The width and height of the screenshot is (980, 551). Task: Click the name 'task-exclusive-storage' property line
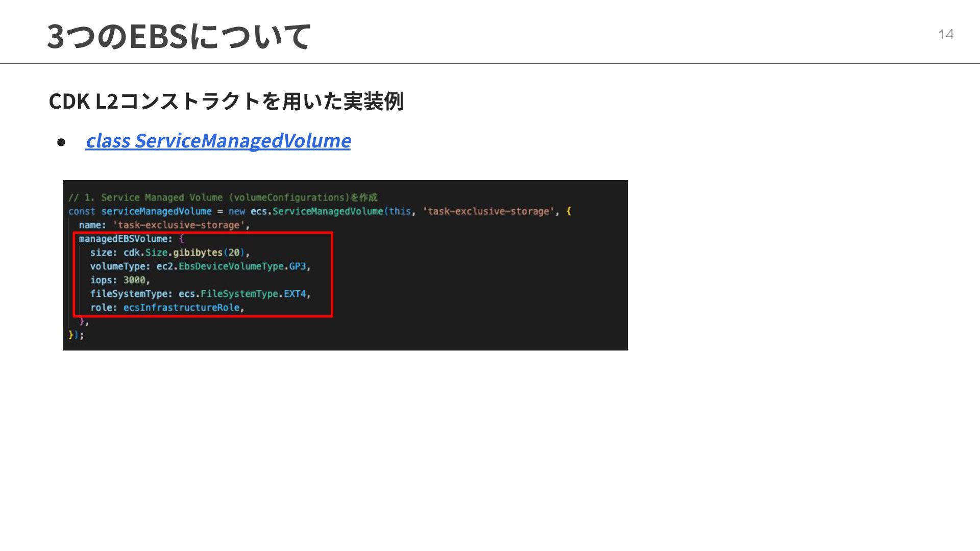point(164,225)
